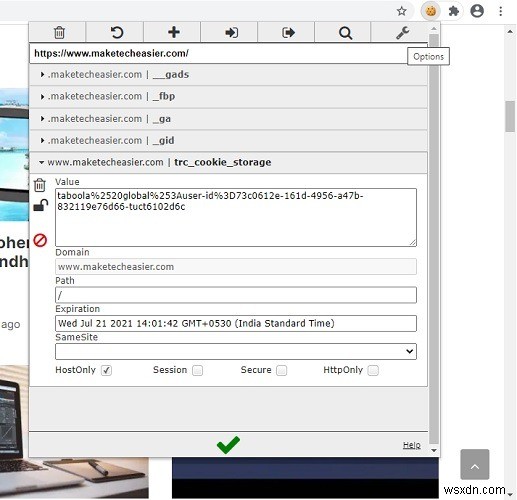This screenshot has height=500, width=517.
Task: Collapse the trc_cookie_storage cookie row
Action: pos(228,163)
